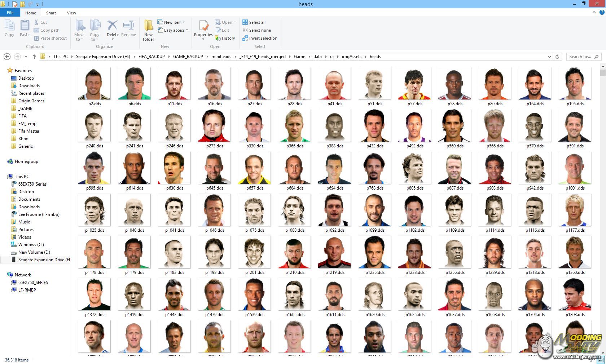Click the History icon in Open group
606x364 pixels.
click(225, 38)
